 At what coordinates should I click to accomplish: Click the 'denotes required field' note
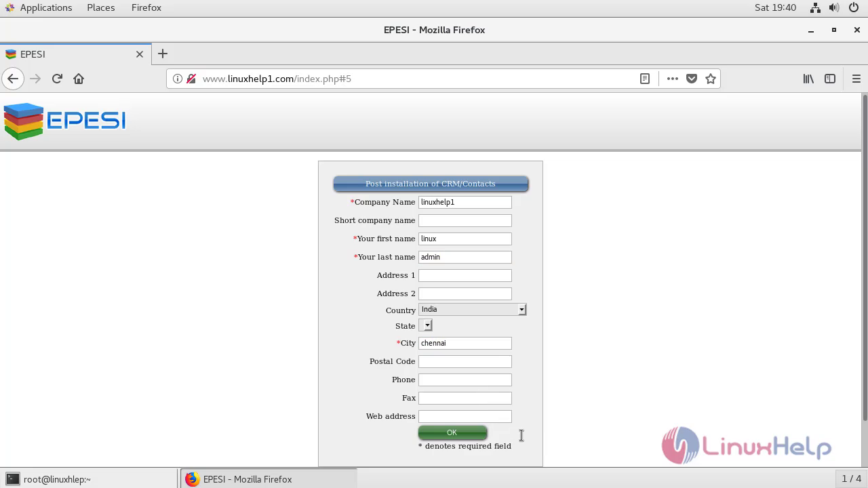click(465, 446)
